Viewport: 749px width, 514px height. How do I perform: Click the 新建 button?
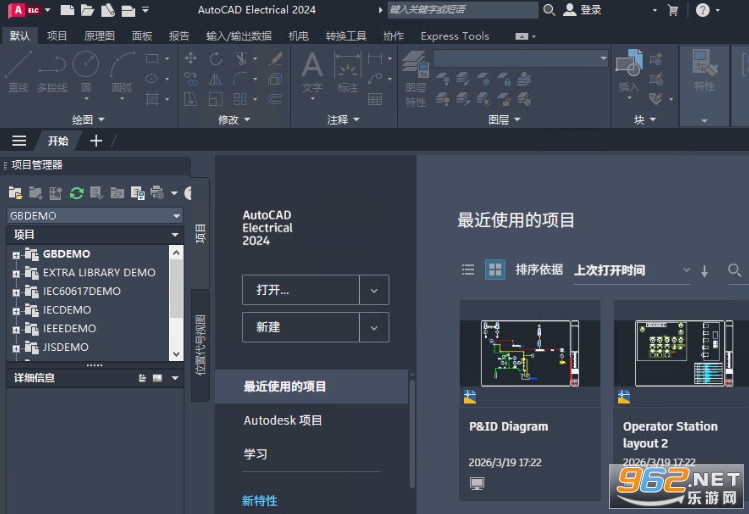(301, 327)
